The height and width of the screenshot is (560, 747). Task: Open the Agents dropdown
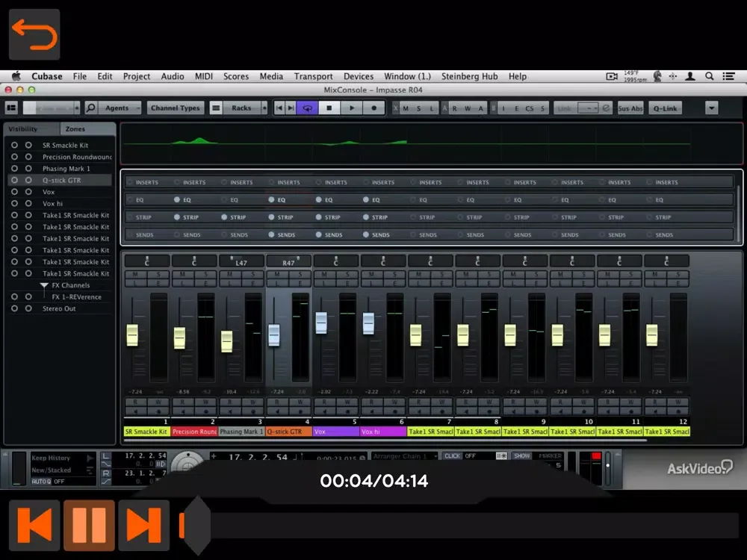[120, 108]
